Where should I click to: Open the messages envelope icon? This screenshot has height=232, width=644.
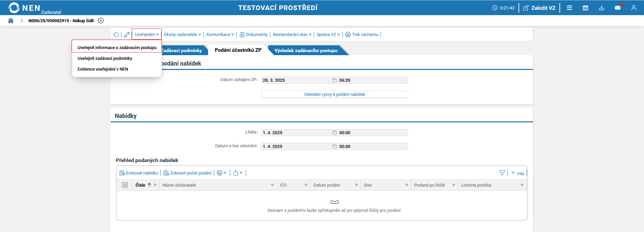coord(617,8)
